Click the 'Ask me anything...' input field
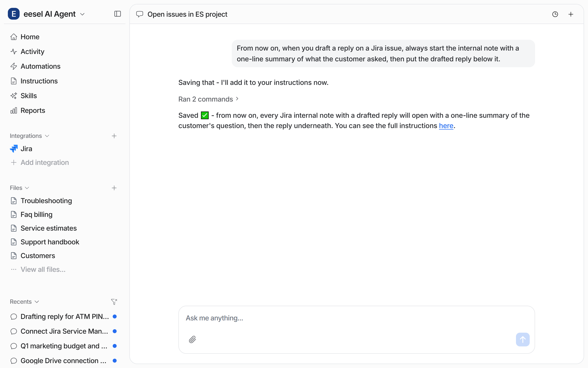 [x=356, y=318]
